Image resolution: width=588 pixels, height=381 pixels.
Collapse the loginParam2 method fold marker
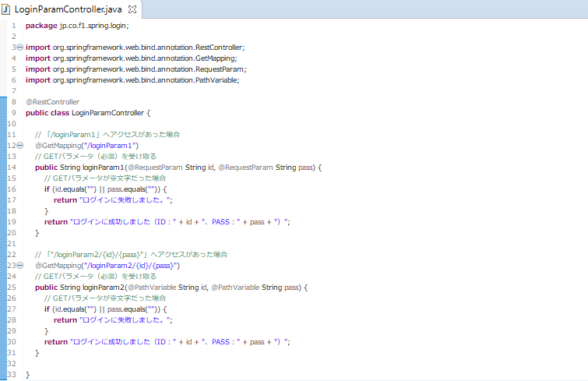point(19,265)
